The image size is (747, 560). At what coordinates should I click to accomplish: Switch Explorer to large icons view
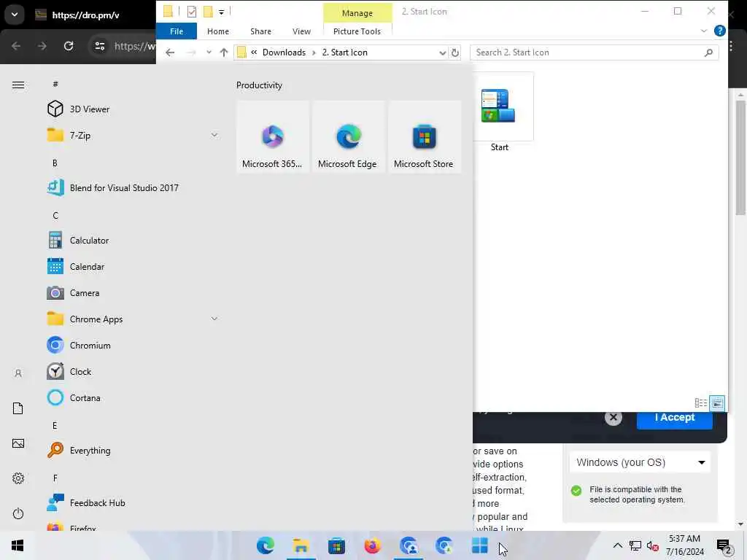click(716, 402)
